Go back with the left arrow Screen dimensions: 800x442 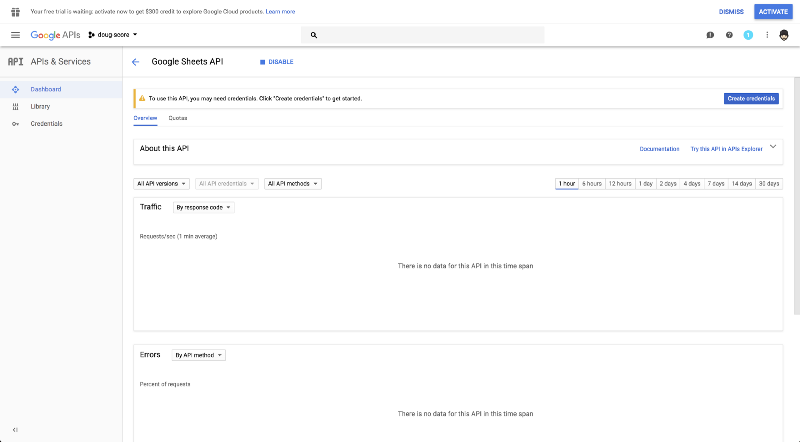[135, 62]
